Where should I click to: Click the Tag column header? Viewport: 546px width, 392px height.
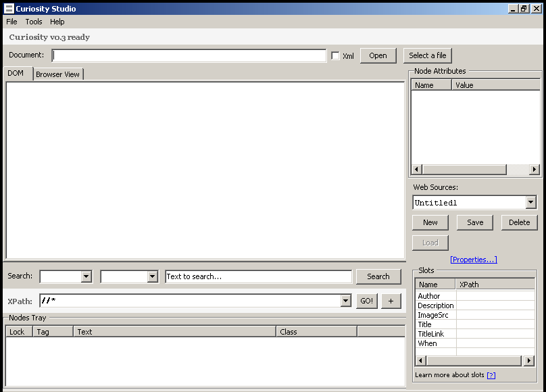(53, 332)
